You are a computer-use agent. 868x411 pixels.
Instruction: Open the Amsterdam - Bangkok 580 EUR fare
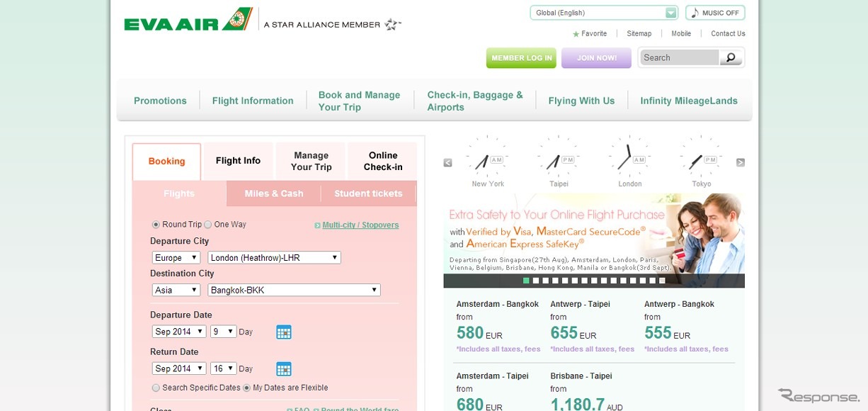point(498,327)
